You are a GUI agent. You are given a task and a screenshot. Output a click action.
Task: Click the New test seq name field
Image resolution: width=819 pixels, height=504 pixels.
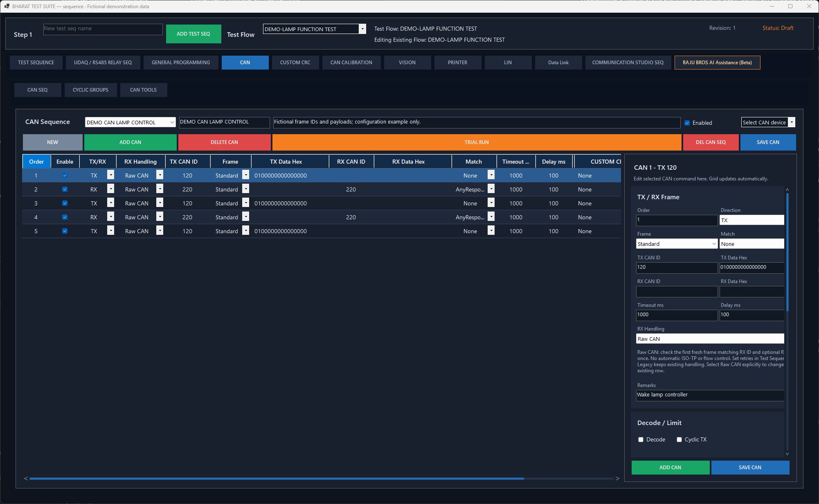click(103, 29)
